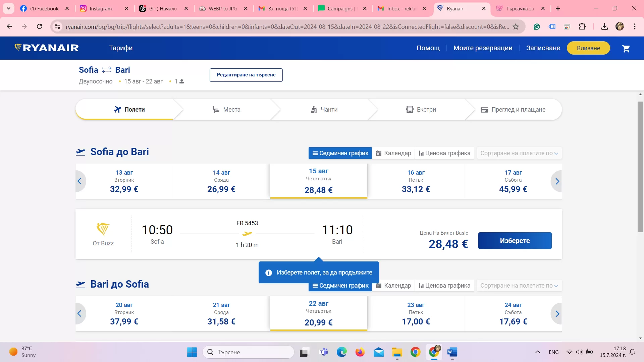This screenshot has width=644, height=362.
Task: Show next return dates arrow near 24 авг
Action: (x=557, y=314)
